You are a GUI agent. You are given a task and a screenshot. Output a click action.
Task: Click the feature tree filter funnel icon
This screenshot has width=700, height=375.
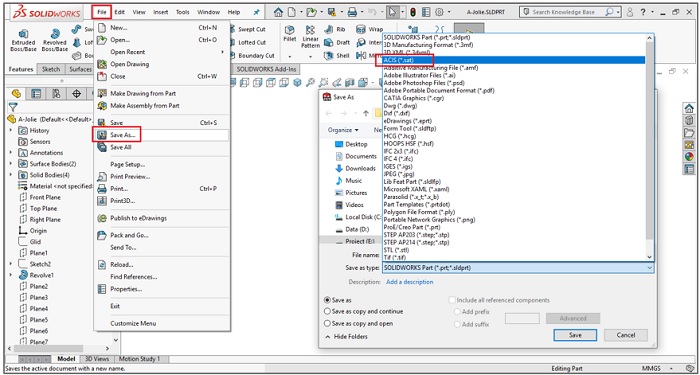[x=13, y=107]
